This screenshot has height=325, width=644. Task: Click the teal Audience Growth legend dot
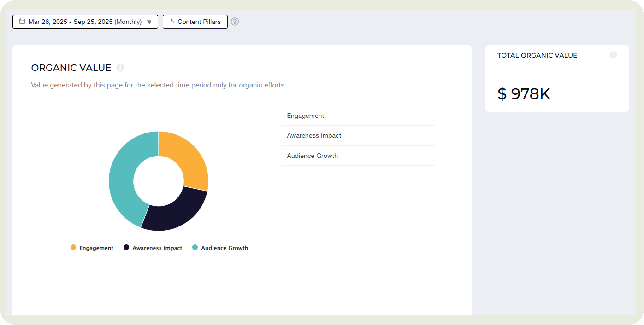[196, 247]
